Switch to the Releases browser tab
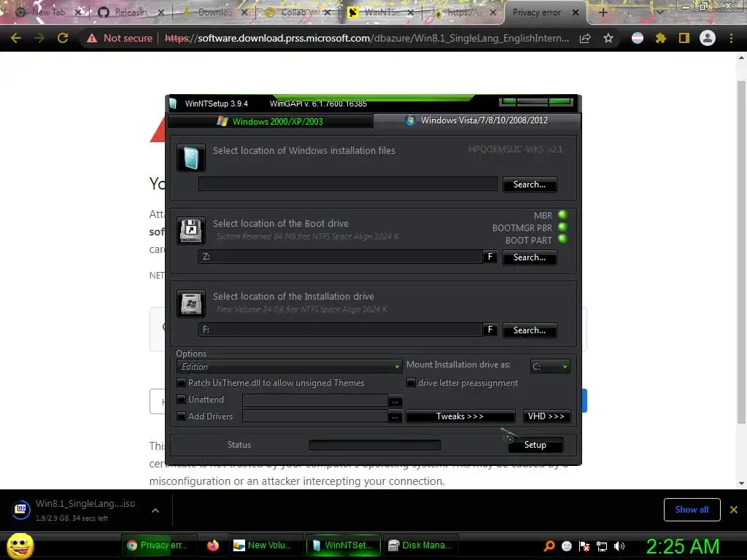This screenshot has width=747, height=560. click(130, 12)
